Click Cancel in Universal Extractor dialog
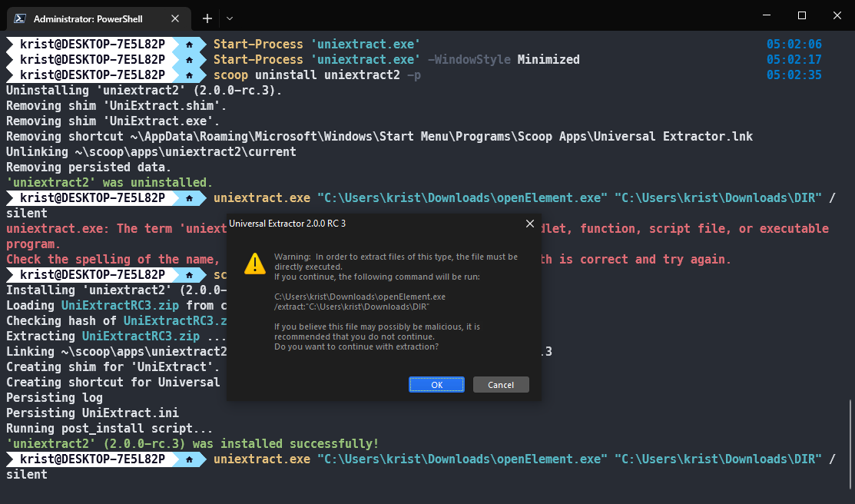855x504 pixels. click(x=501, y=385)
